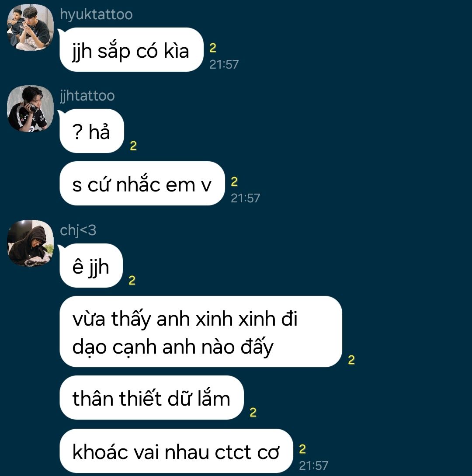Tap unread count next to '? hả'
The height and width of the screenshot is (476, 472).
[133, 146]
